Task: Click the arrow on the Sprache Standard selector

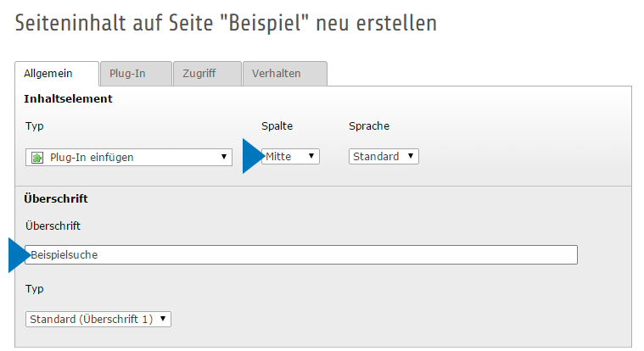Action: (x=411, y=157)
